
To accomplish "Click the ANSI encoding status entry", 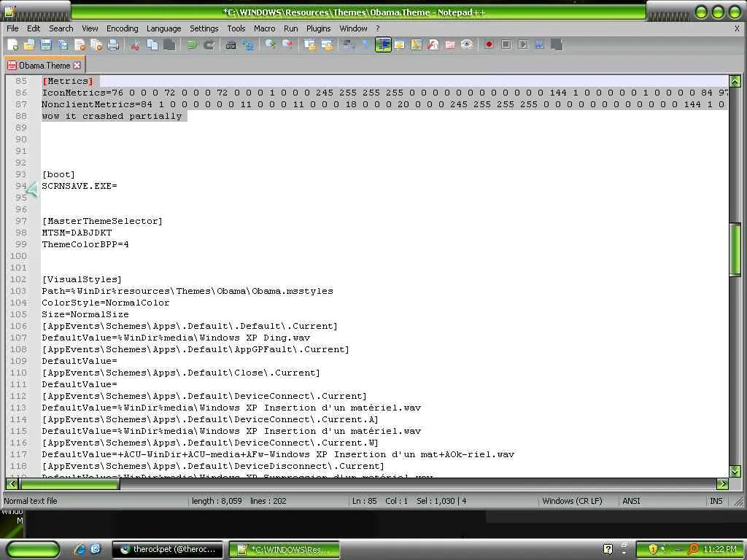I will coord(631,501).
